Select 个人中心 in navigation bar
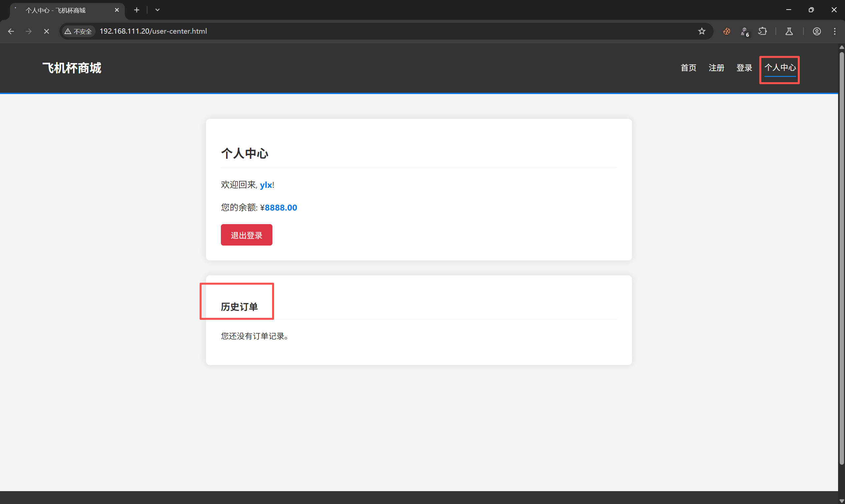The image size is (845, 504). pyautogui.click(x=780, y=68)
